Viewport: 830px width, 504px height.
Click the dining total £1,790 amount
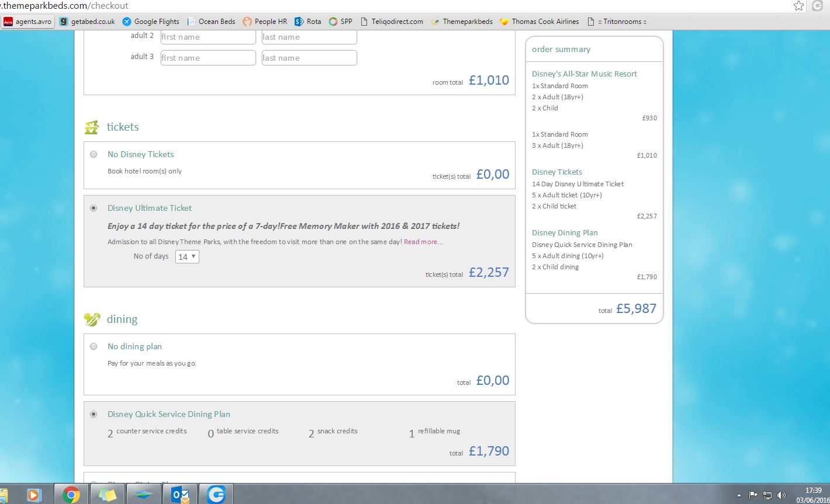489,451
